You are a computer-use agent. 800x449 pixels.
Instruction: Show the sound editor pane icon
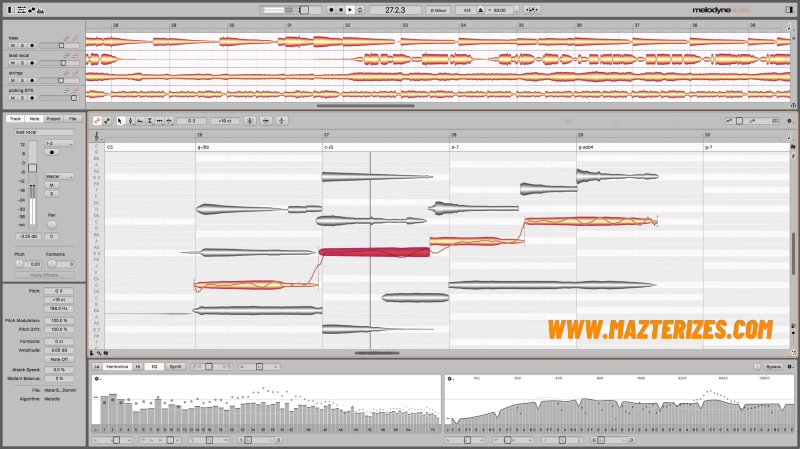click(40, 10)
